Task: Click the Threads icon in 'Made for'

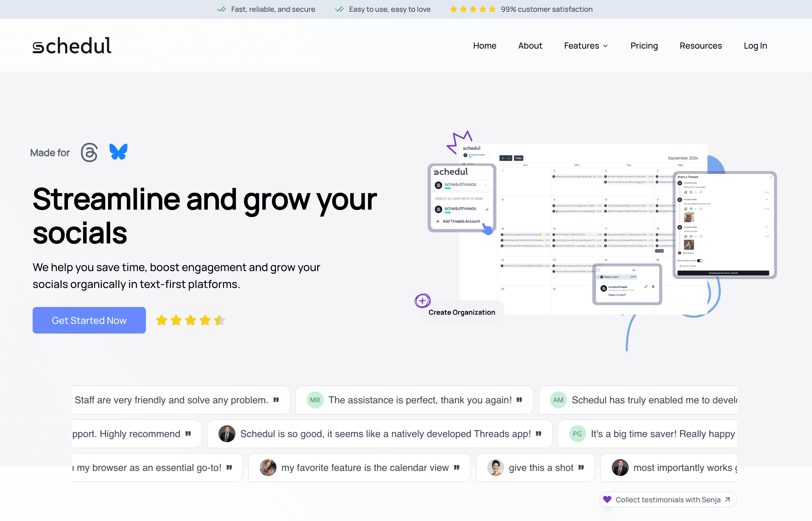Action: click(x=89, y=152)
